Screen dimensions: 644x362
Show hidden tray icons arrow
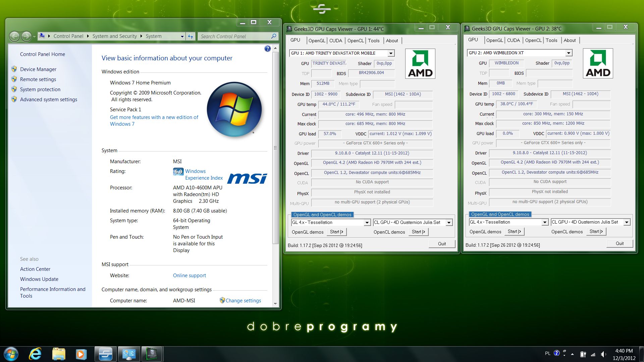pos(572,354)
